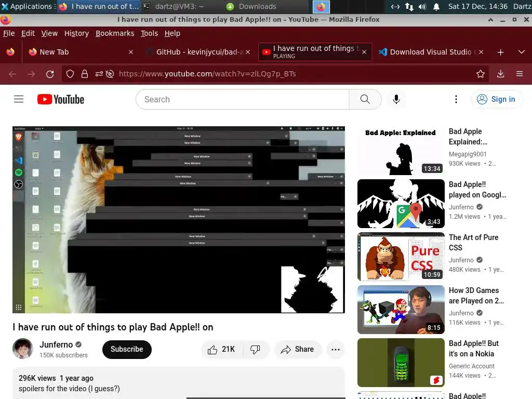Open the tracking protection shield icon
Screen dimensions: 532x399
point(70,74)
